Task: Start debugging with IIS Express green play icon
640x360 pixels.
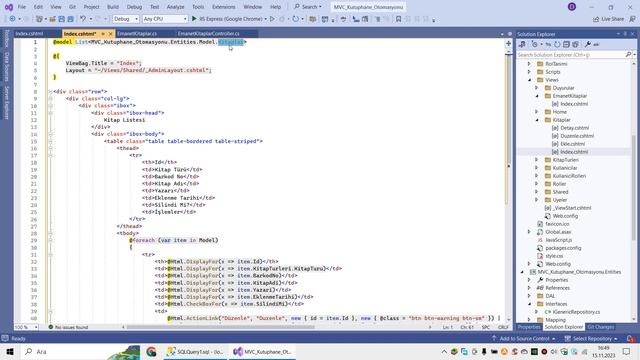Action: pyautogui.click(x=194, y=19)
